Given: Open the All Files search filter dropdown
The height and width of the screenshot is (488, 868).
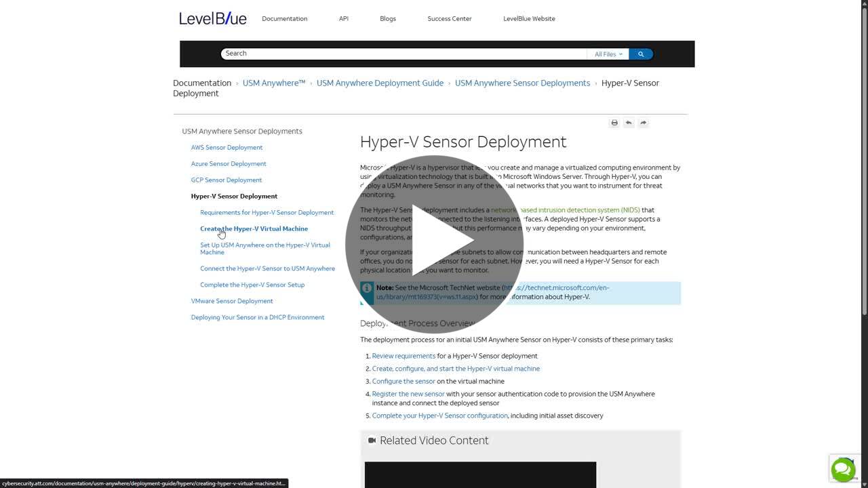Looking at the screenshot, I should pyautogui.click(x=608, y=54).
